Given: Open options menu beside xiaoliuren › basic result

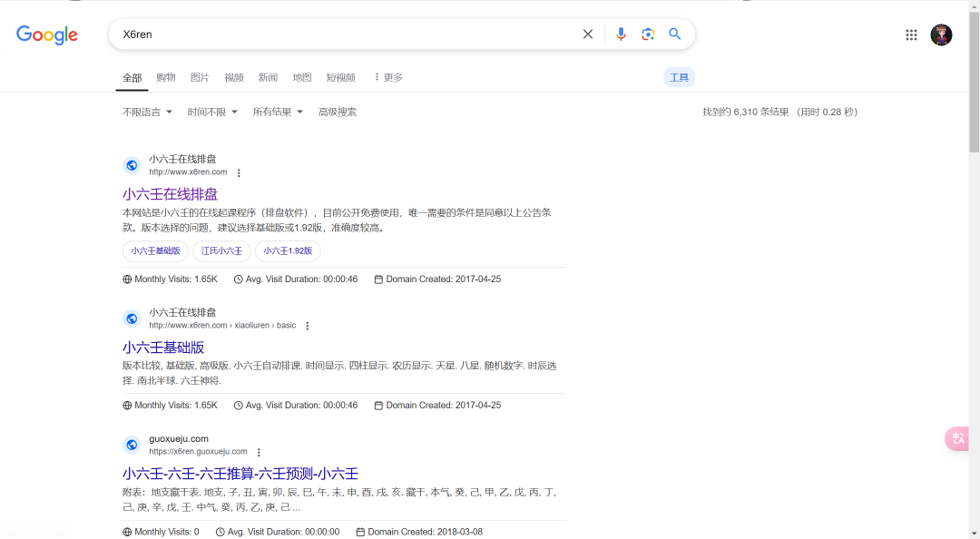Looking at the screenshot, I should [307, 326].
